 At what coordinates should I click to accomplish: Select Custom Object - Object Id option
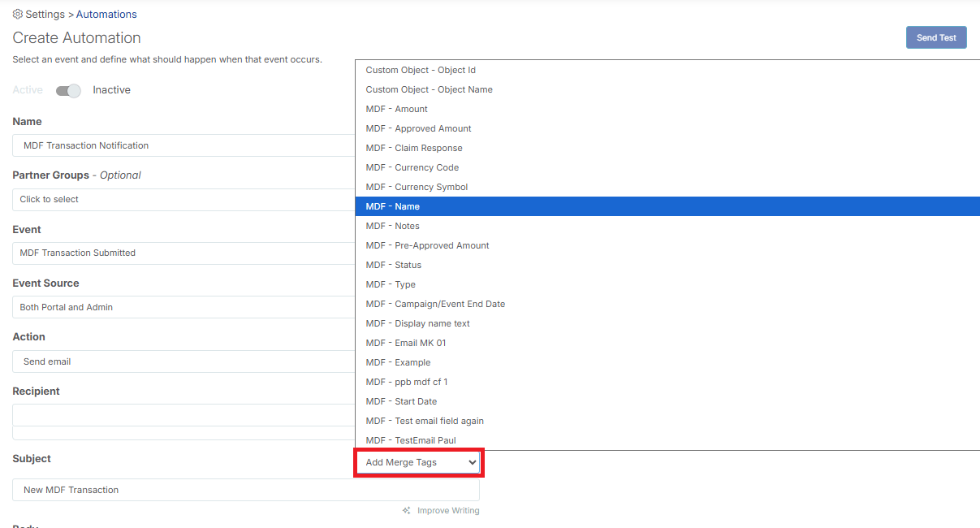(667, 70)
